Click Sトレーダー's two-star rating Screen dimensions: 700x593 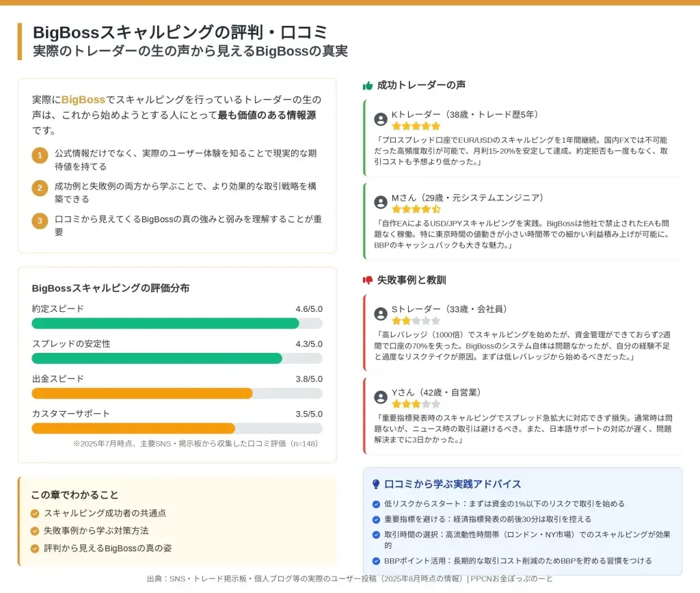[416, 320]
